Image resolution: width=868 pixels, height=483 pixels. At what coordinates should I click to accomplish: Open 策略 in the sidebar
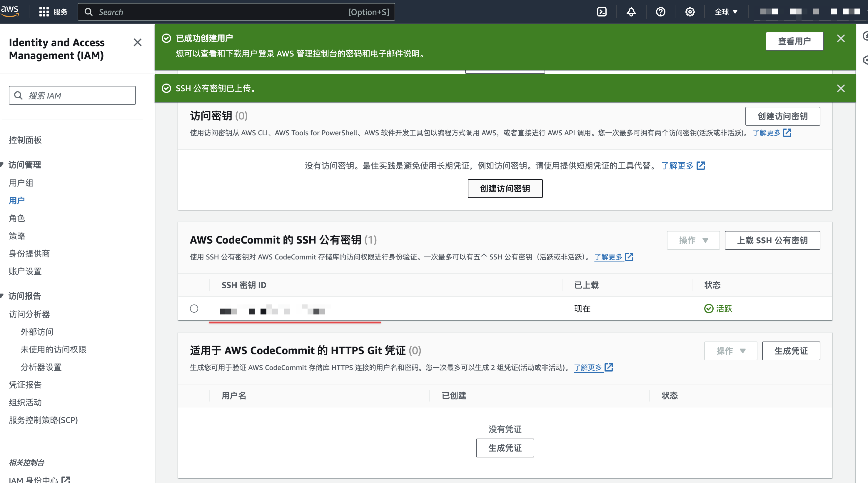[x=17, y=236]
